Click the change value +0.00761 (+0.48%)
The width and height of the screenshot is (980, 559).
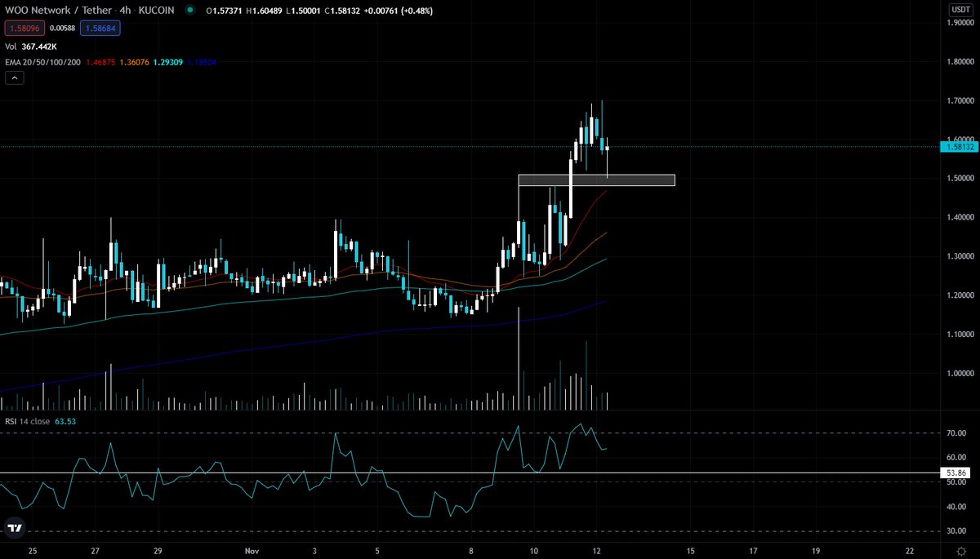(x=399, y=11)
